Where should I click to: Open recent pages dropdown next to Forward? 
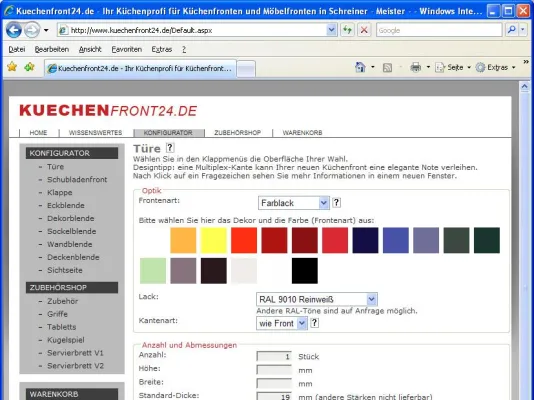(46, 30)
